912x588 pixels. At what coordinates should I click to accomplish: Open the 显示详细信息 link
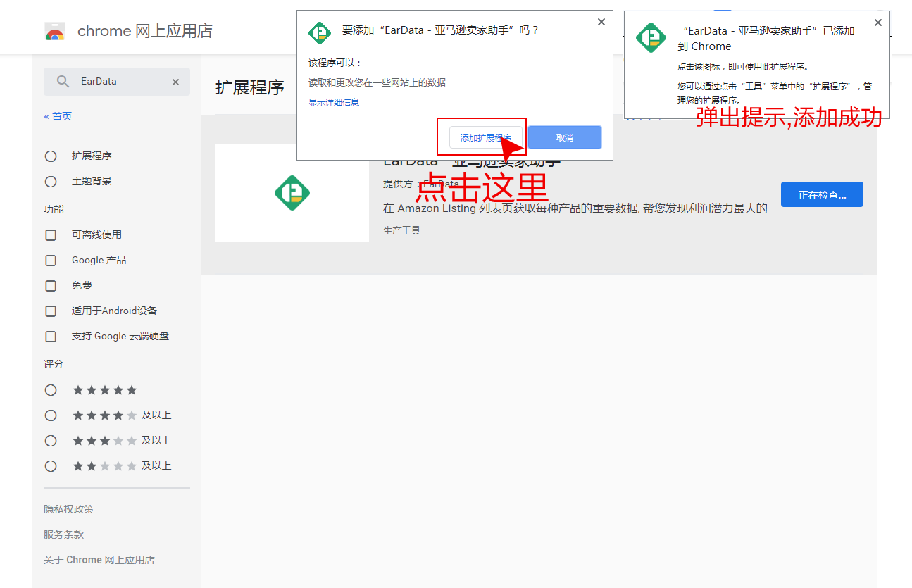tap(334, 102)
